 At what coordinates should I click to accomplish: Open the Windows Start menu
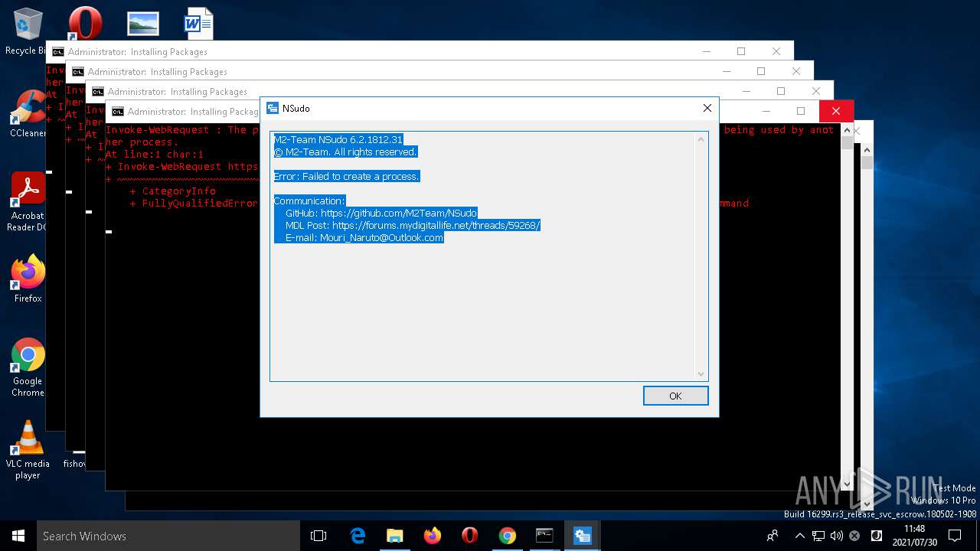pyautogui.click(x=18, y=536)
